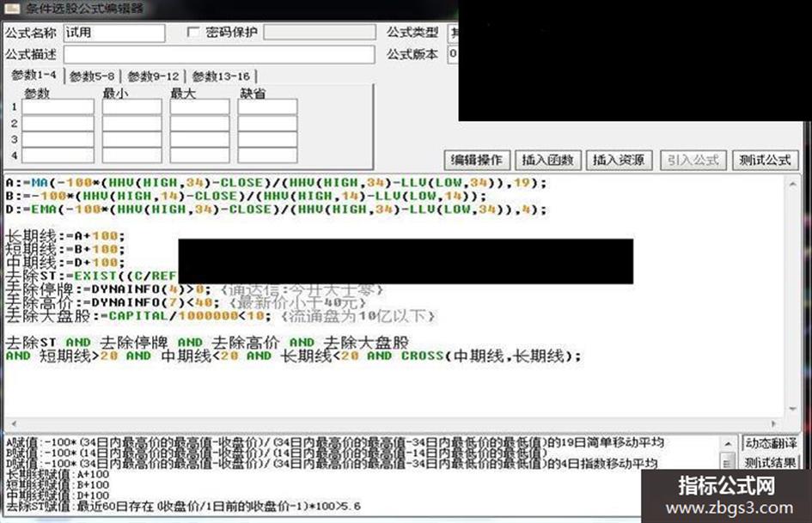Click the line 去除ST AND 去除停牌
Screen dimensions: 812x523
point(207,343)
